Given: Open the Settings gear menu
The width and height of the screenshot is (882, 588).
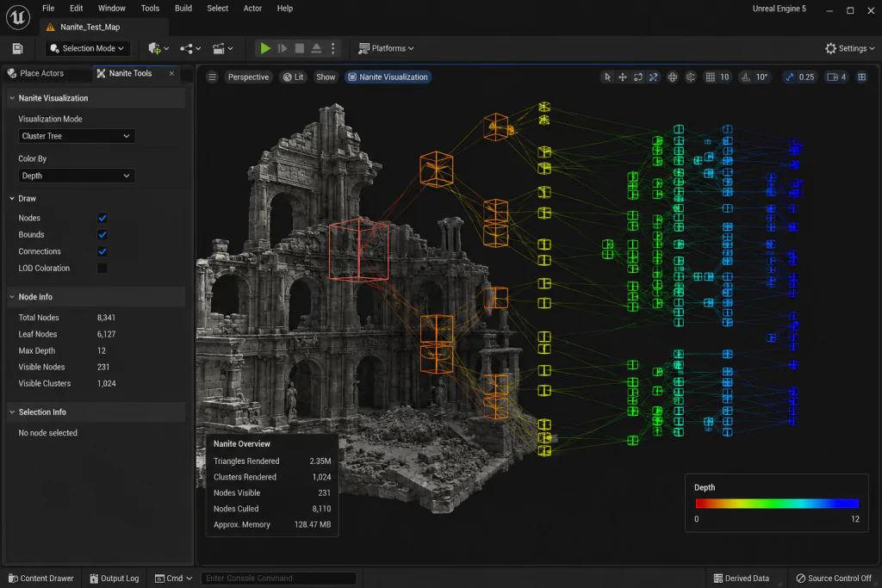Looking at the screenshot, I should point(849,48).
